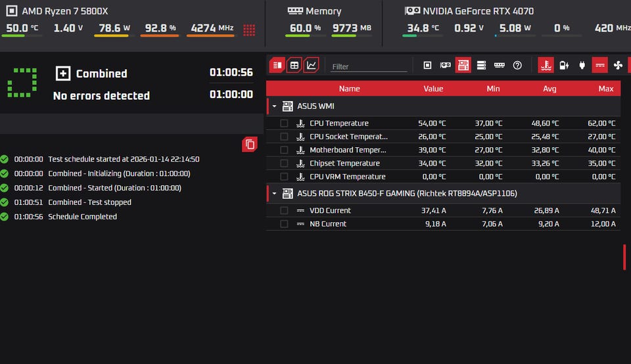Screen dimensions: 631x364
Task: Toggle the CPU sensor category filter
Action: click(427, 65)
